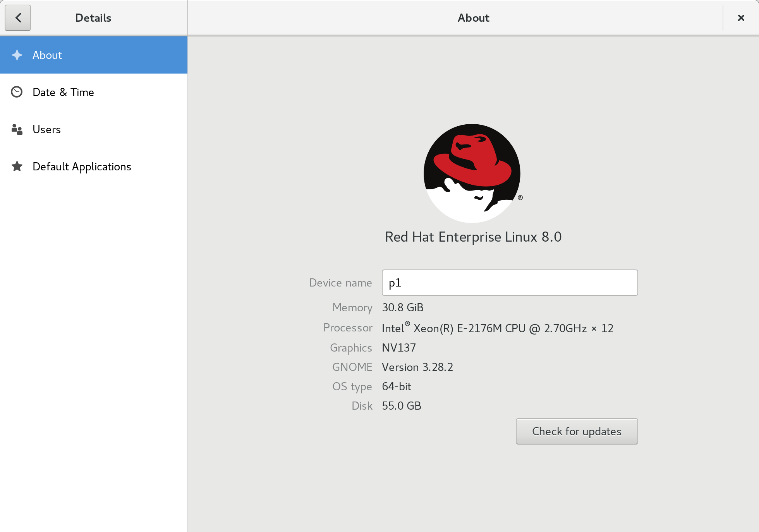Click the About header bar title
Viewport: 759px width, 532px height.
click(x=474, y=18)
